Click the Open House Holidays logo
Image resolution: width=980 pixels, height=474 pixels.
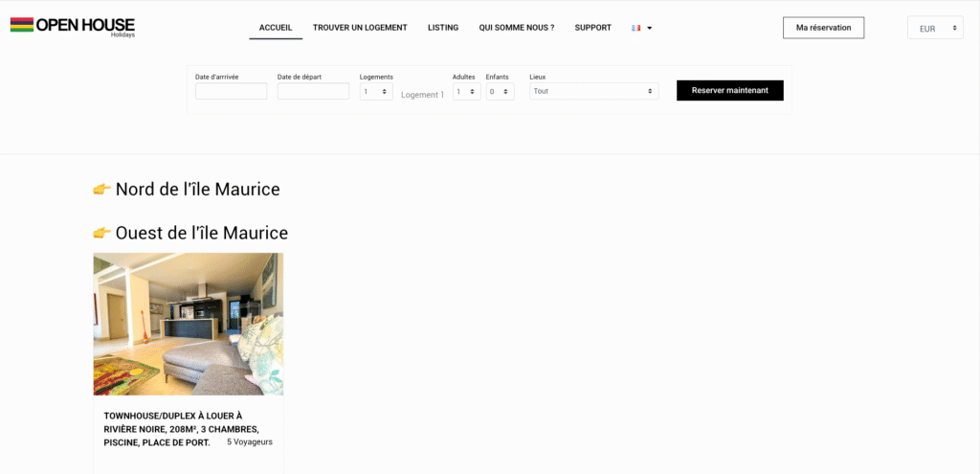point(73,27)
